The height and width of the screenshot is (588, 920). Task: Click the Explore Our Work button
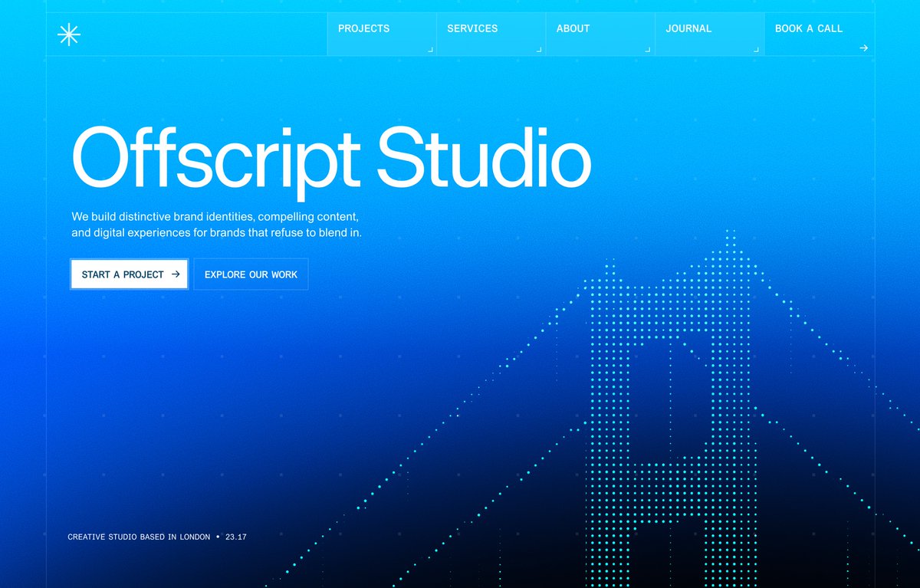point(251,274)
